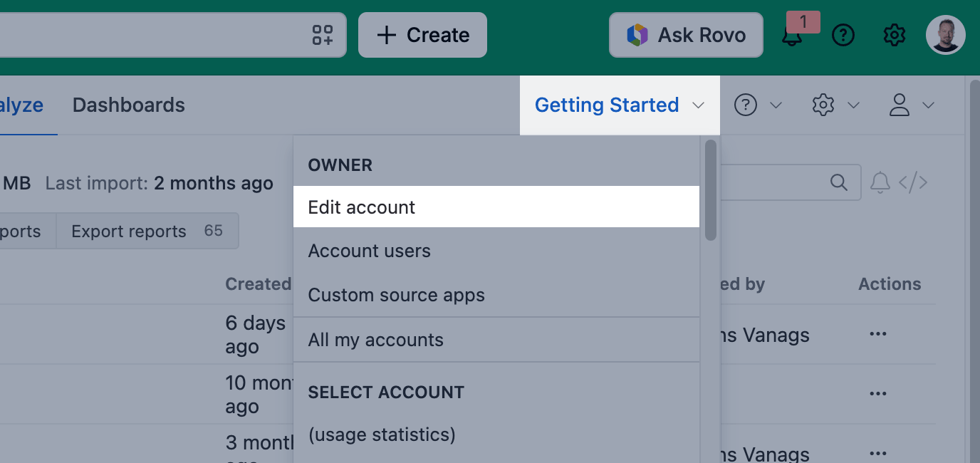980x463 pixels.
Task: Expand the Getting Started account dropdown
Action: coord(620,105)
